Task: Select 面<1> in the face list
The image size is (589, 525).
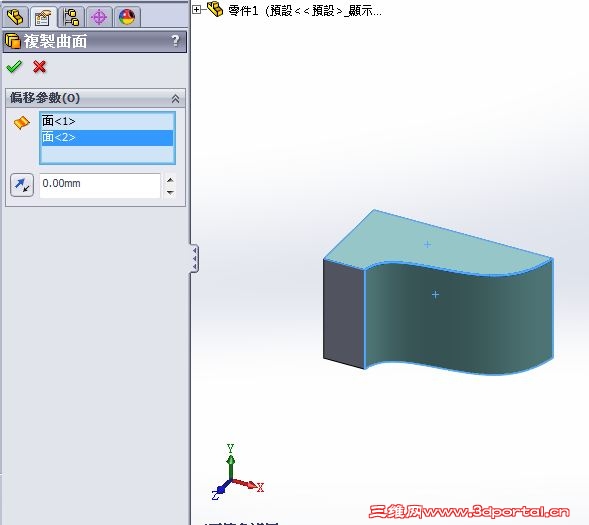Action: 107,121
